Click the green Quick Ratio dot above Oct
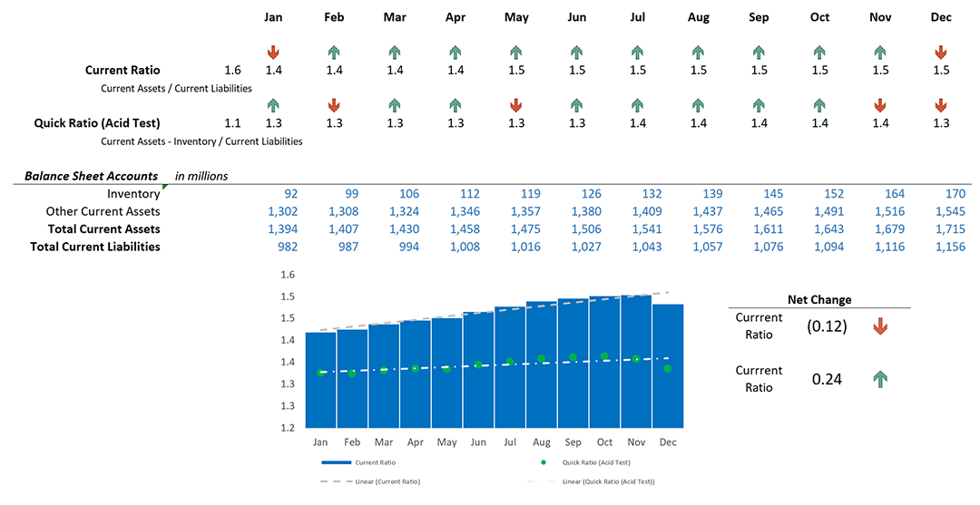Viewport: 980px width, 505px height. click(x=604, y=356)
